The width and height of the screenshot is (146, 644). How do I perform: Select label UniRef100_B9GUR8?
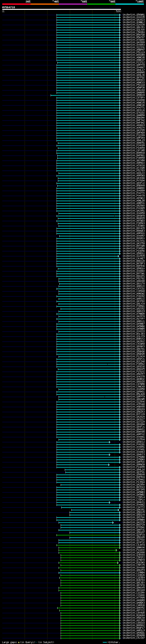click(x=133, y=55)
